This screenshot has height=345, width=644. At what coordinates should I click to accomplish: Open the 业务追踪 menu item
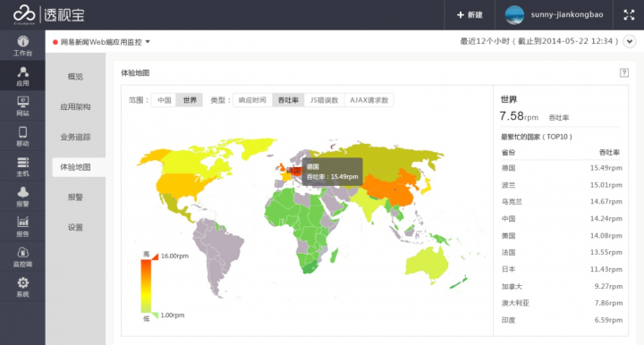75,137
